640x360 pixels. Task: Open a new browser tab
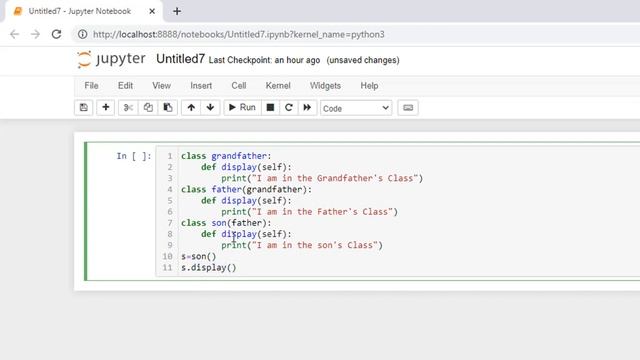point(177,11)
